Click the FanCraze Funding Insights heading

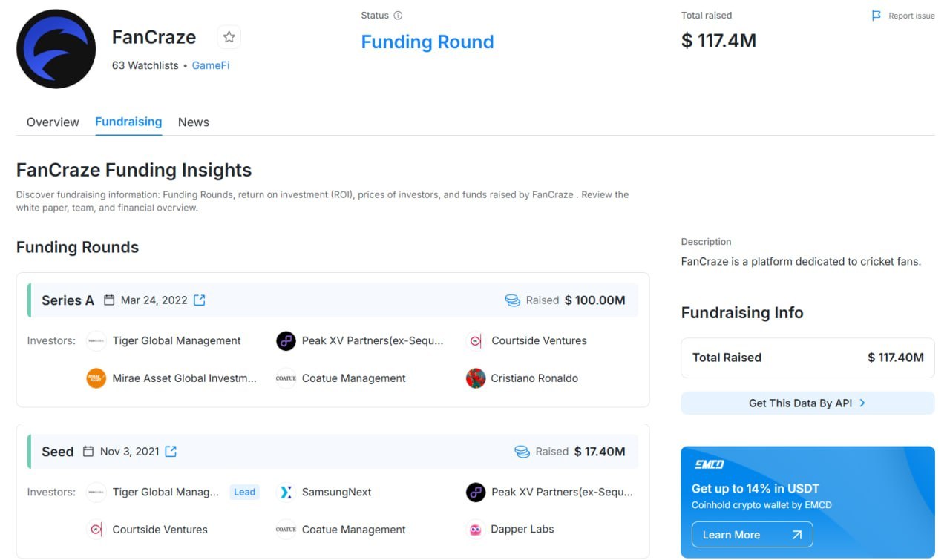pos(134,170)
